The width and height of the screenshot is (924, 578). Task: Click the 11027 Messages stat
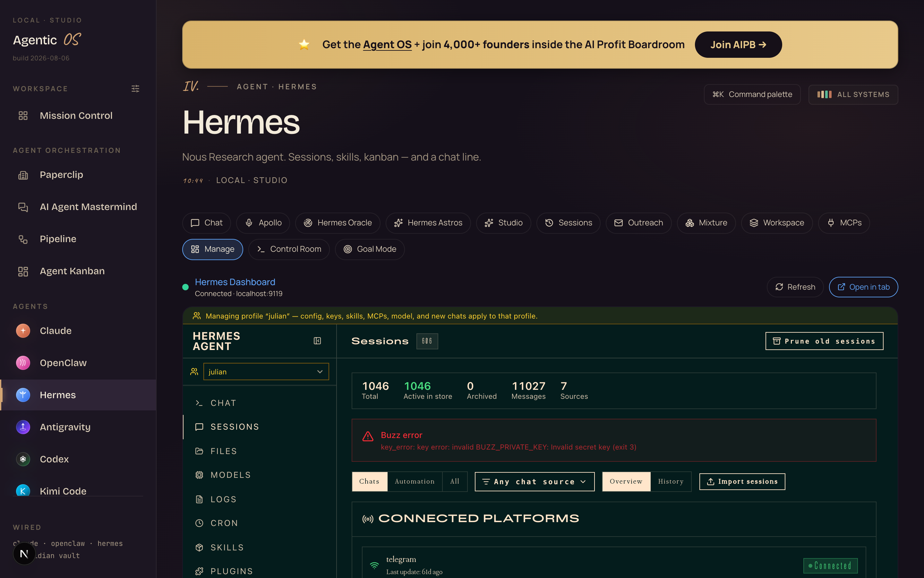(528, 390)
